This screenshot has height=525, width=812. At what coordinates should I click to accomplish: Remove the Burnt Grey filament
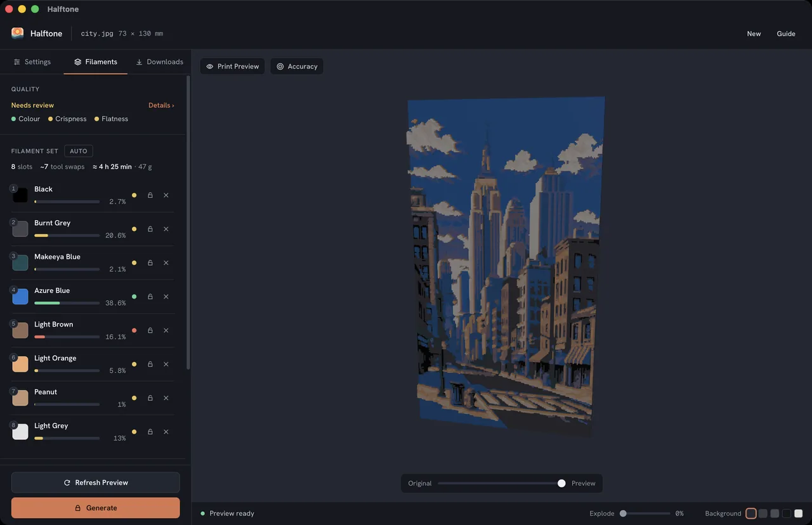166,229
